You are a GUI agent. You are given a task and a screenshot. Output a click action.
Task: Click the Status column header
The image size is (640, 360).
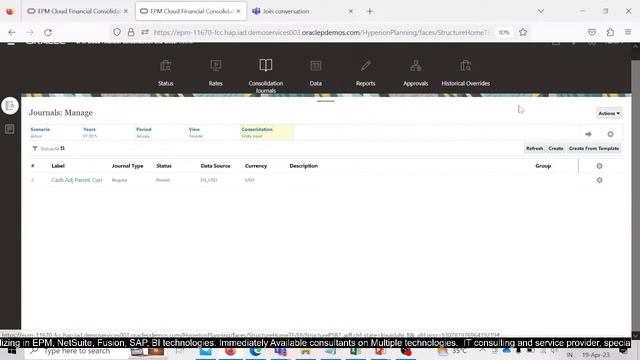point(164,166)
